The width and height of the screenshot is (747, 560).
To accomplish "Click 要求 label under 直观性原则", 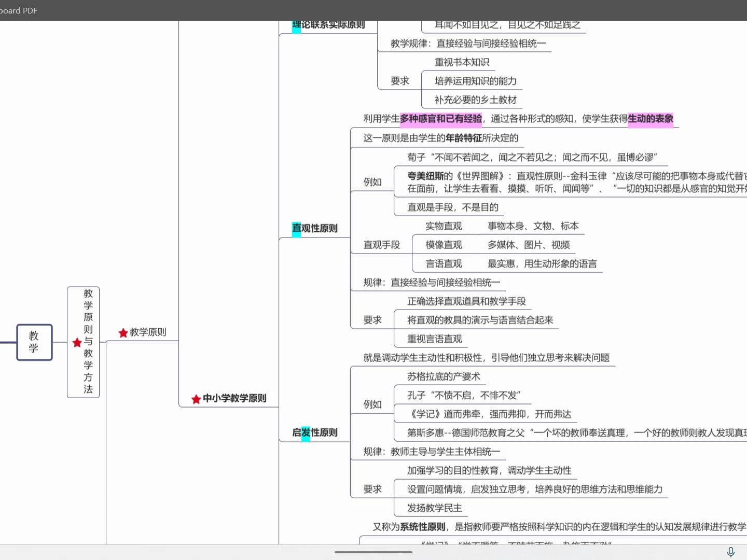I will 372,320.
